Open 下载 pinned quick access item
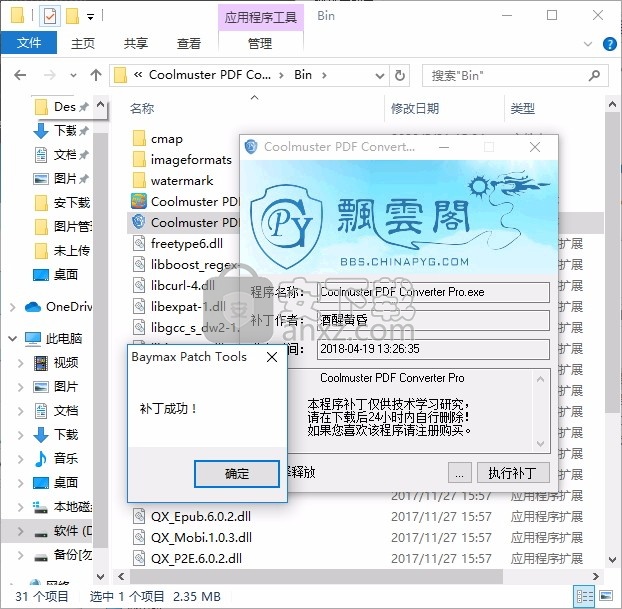This screenshot has height=609, width=622. [61, 131]
